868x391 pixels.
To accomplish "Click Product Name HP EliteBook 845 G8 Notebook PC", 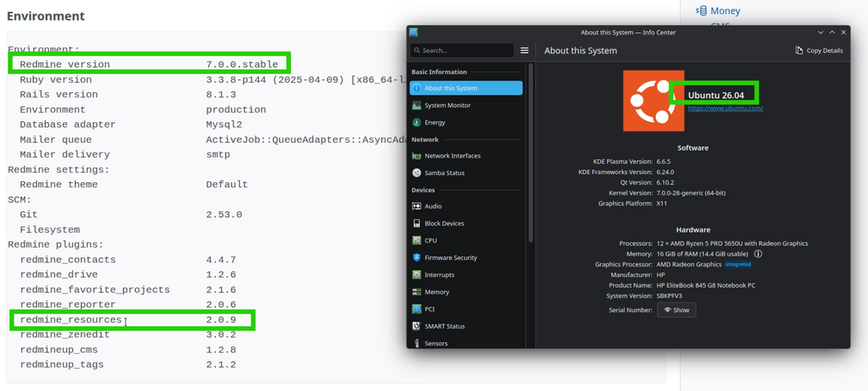I will click(705, 285).
